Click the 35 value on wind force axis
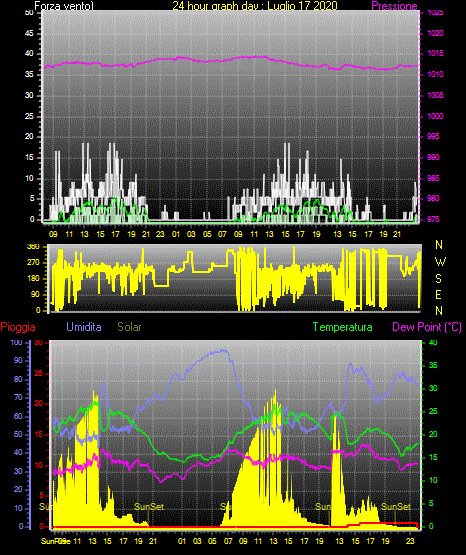This screenshot has width=466, height=555. [x=29, y=74]
